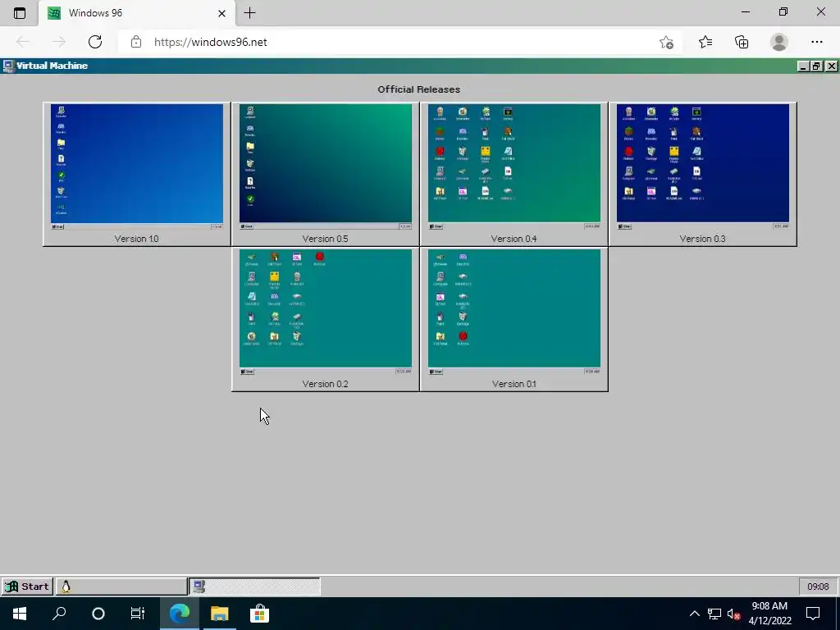Open a new browser tab

[249, 13]
